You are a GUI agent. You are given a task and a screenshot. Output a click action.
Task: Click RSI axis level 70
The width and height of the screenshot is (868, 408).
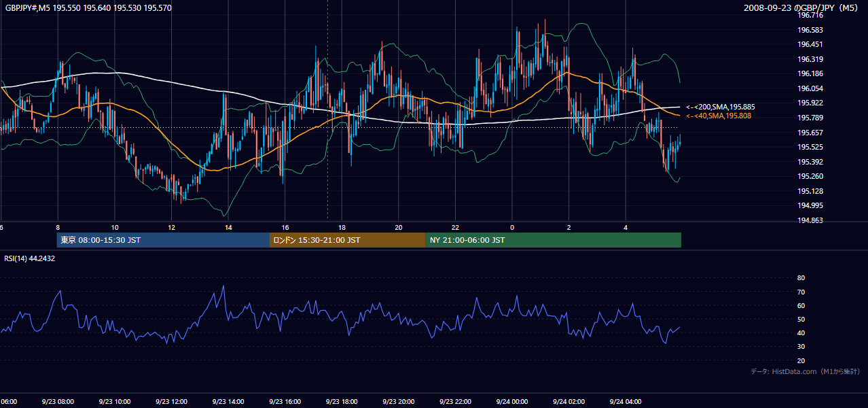pos(801,292)
